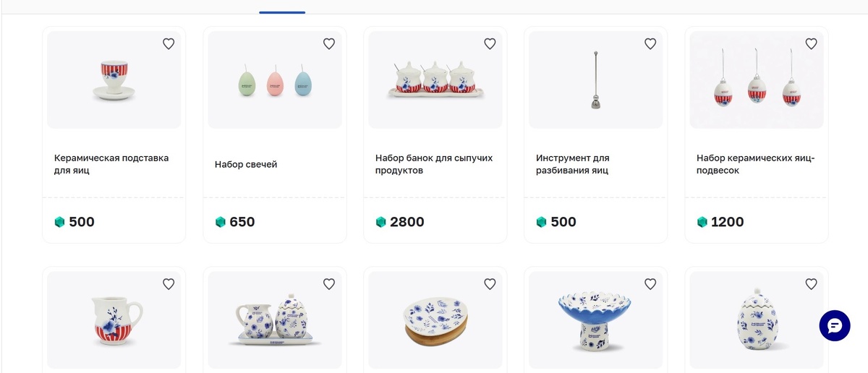Add Набор свечей to favorites
The image size is (868, 373).
pyautogui.click(x=329, y=44)
